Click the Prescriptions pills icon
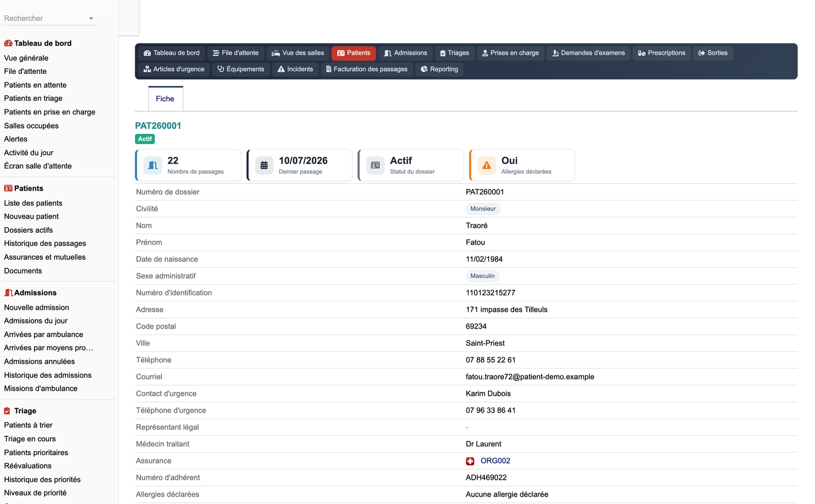Image resolution: width=815 pixels, height=504 pixels. tap(642, 53)
